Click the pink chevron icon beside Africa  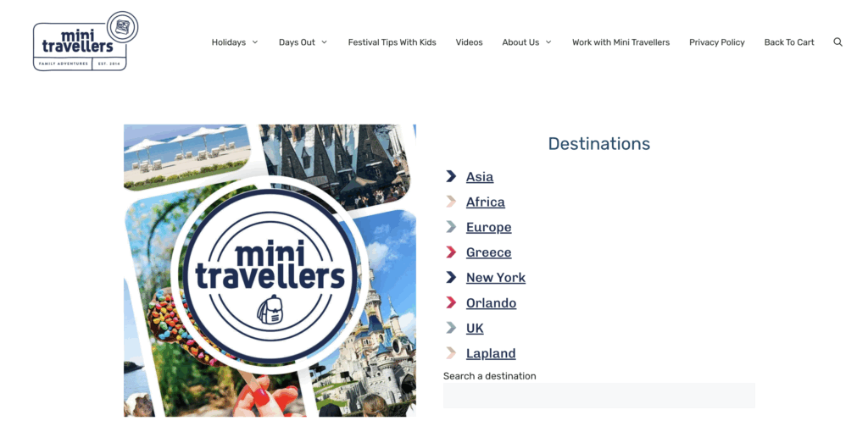click(451, 202)
